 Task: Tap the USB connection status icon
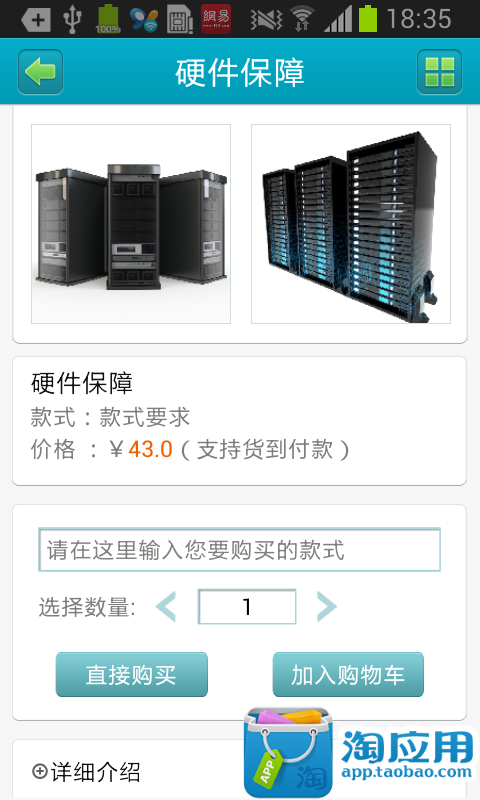click(72, 20)
